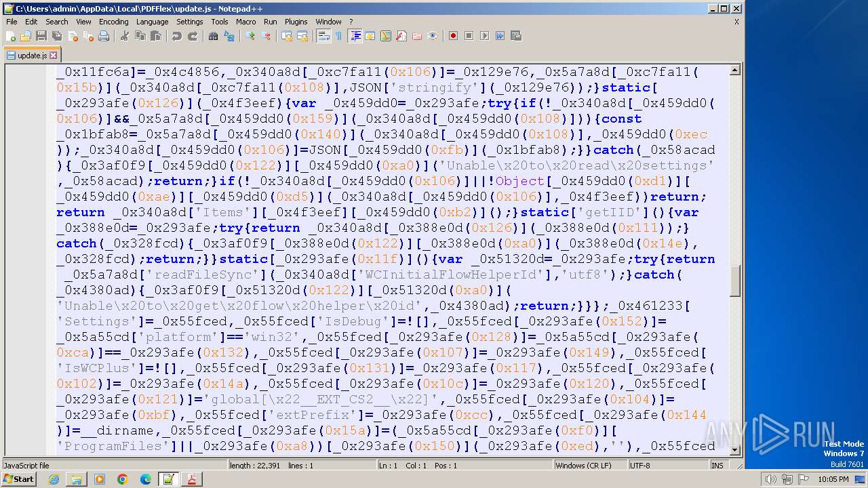868x488 pixels.
Task: Open the Window menu
Action: click(x=328, y=22)
